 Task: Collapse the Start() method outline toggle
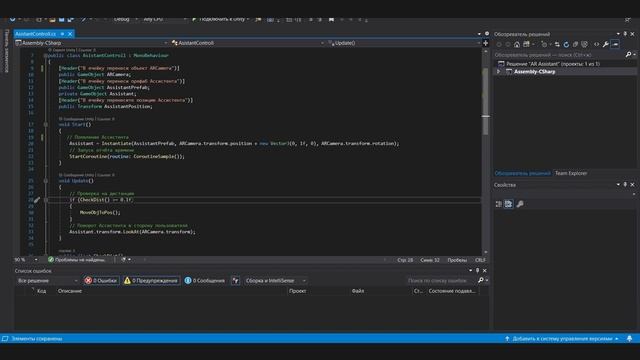click(x=46, y=124)
